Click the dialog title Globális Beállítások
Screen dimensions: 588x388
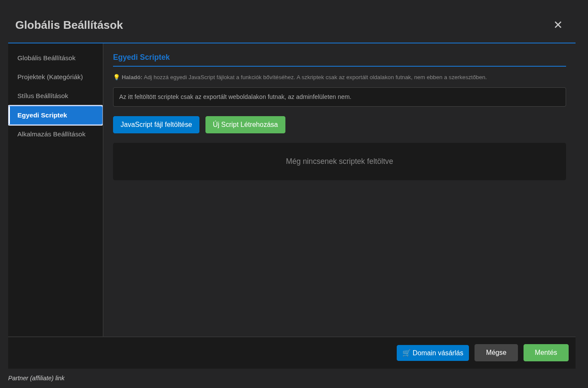pos(69,25)
